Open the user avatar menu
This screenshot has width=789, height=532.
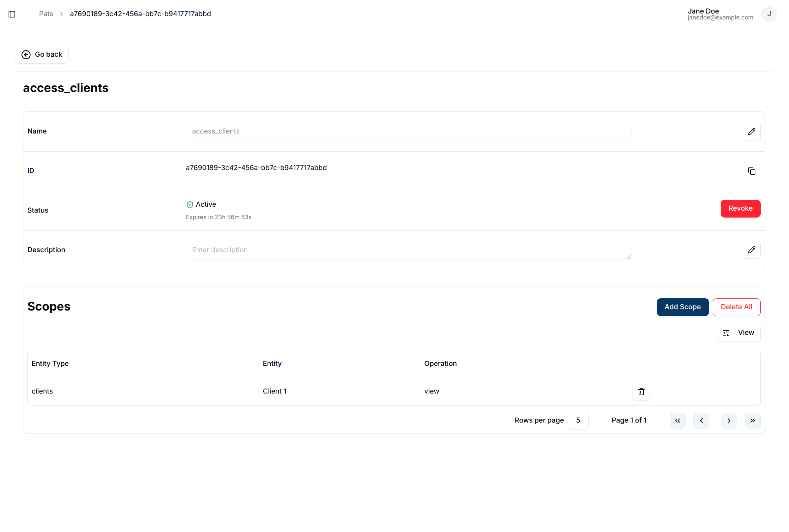pos(769,14)
